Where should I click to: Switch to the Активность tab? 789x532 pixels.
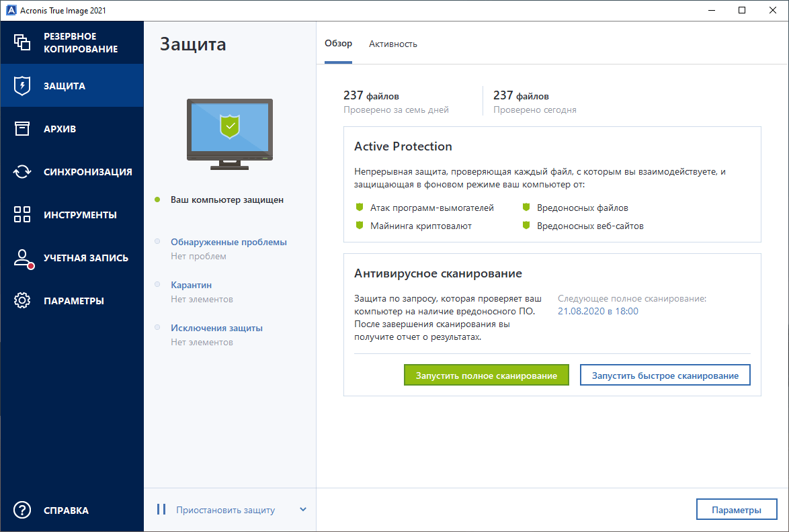(x=392, y=43)
